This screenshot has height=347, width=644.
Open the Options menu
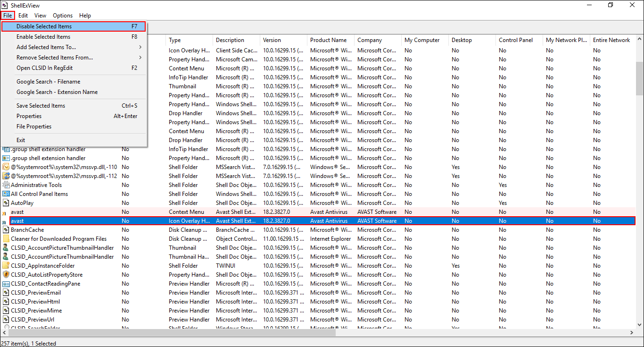click(63, 16)
